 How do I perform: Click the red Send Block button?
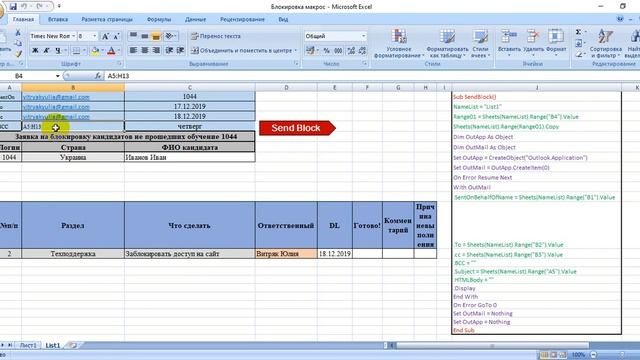click(297, 128)
